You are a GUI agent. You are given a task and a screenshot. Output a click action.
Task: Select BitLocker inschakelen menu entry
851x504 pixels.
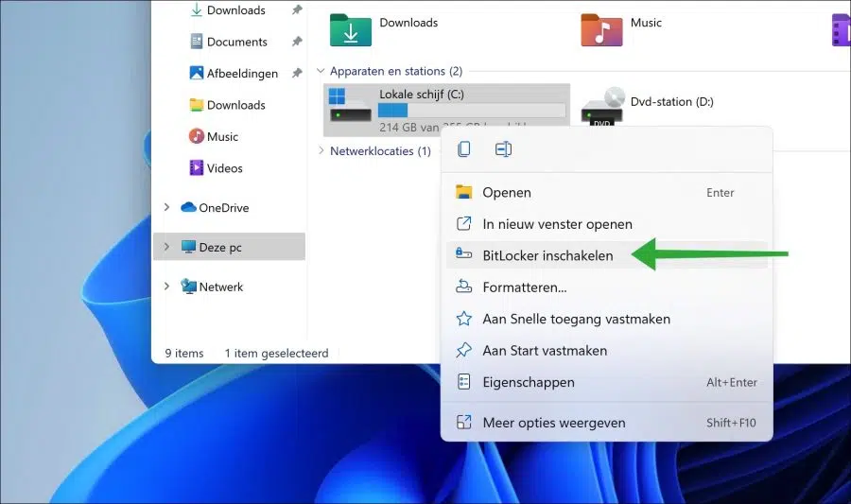click(x=607, y=255)
